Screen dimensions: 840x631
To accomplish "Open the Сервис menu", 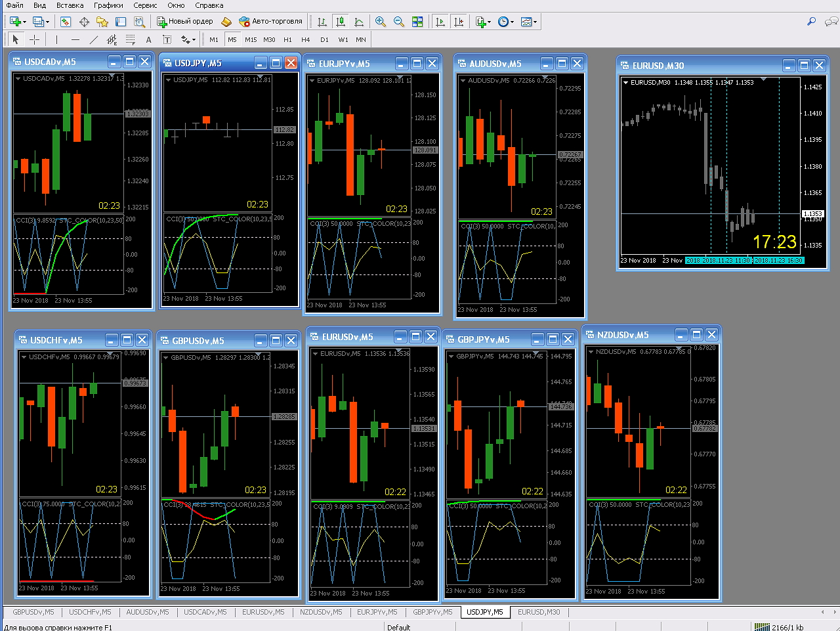I will [x=145, y=5].
